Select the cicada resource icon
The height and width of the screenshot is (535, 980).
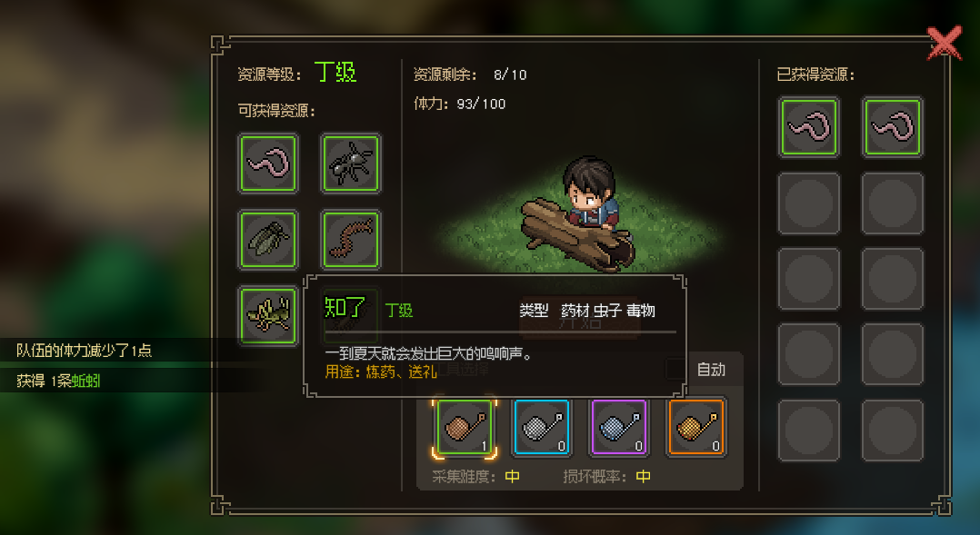coord(268,315)
